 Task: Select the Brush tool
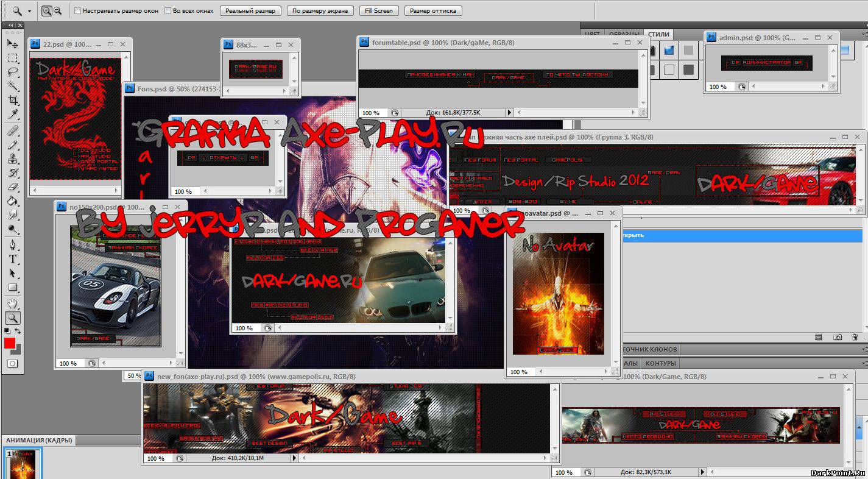click(12, 145)
